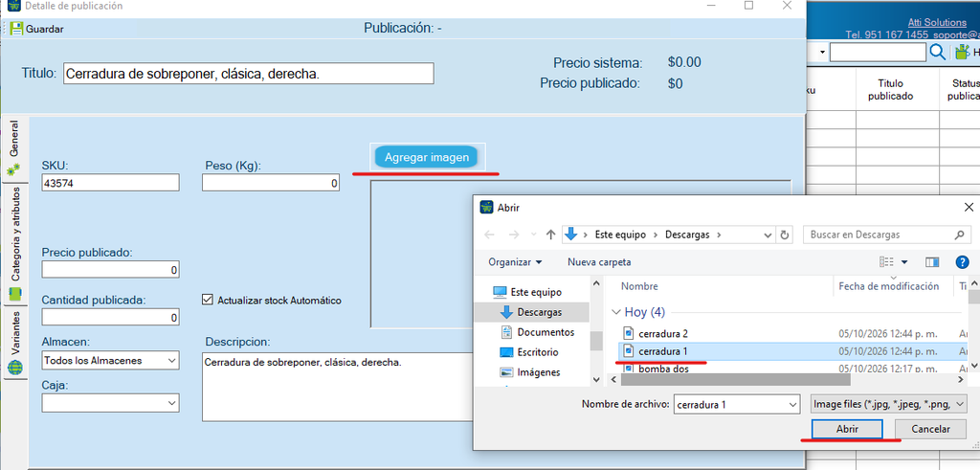
Task: Open help in the Abrir dialog
Action: coord(963,262)
